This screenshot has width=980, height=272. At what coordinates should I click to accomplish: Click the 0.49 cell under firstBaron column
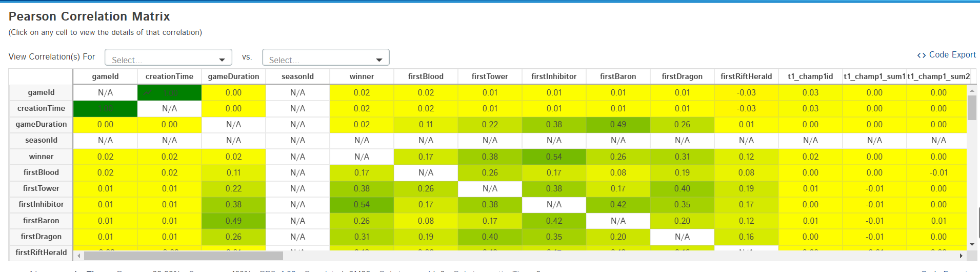tap(618, 124)
